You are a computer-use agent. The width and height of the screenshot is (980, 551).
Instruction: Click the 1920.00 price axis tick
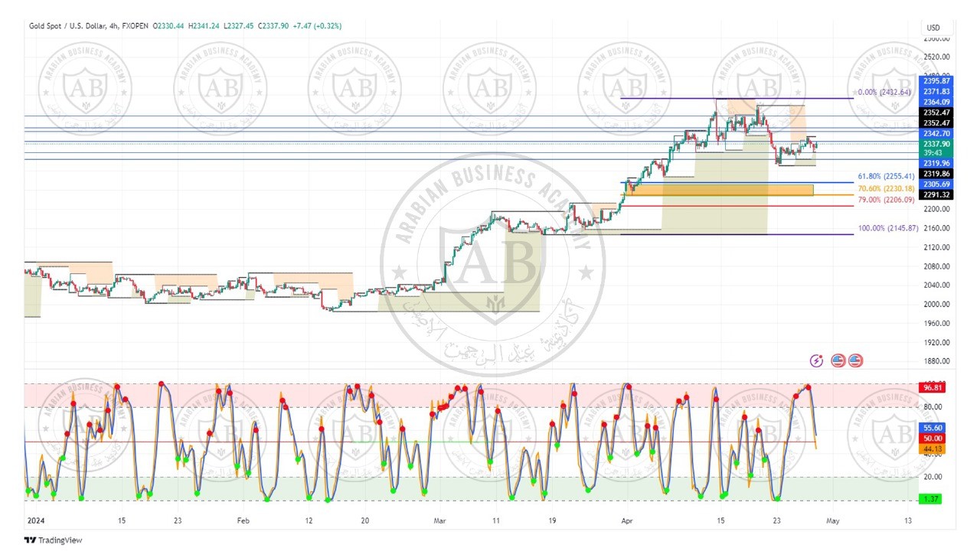pyautogui.click(x=936, y=343)
